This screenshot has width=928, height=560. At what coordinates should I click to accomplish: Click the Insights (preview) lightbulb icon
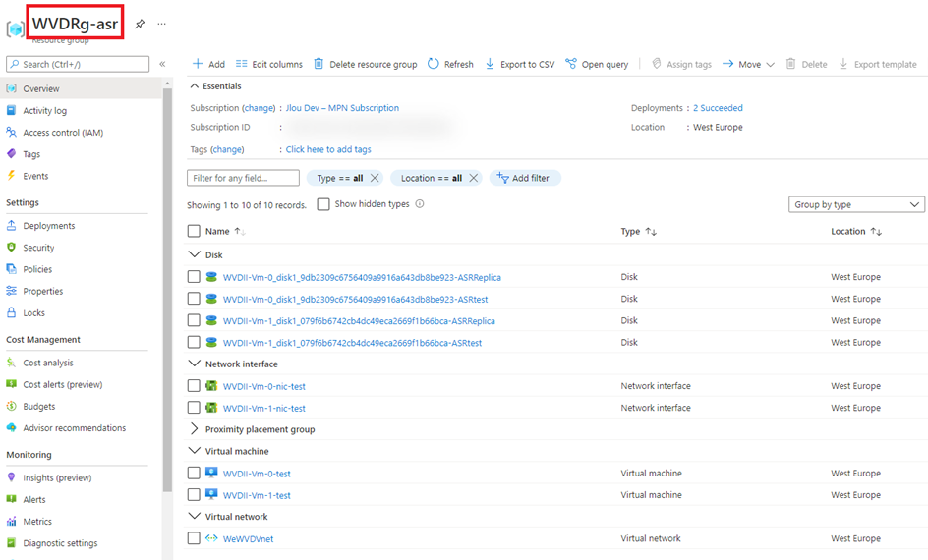11,477
